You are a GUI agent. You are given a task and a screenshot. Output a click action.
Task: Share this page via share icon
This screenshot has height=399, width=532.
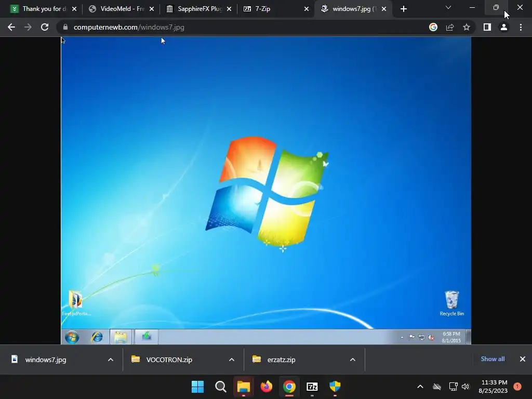click(x=450, y=27)
